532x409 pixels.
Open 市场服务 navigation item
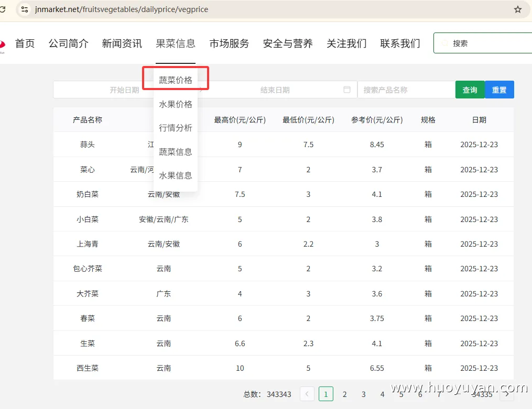[230, 43]
